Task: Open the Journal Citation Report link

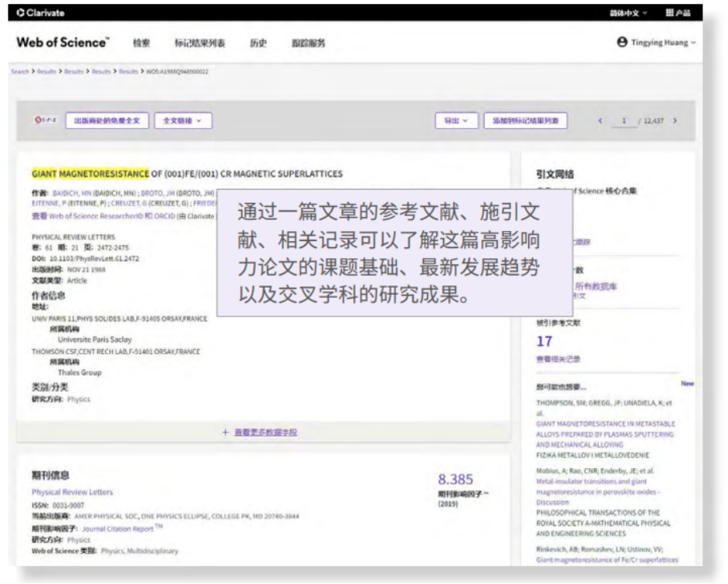Action: tap(121, 528)
